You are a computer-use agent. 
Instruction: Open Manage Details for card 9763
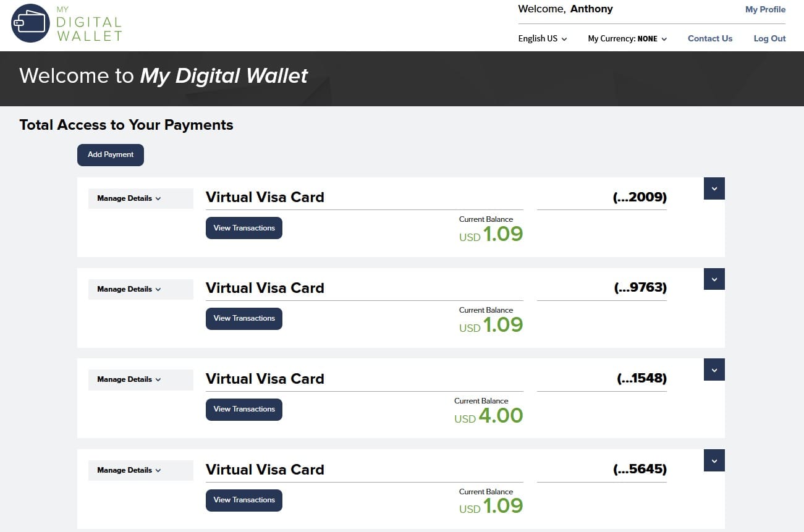point(129,289)
